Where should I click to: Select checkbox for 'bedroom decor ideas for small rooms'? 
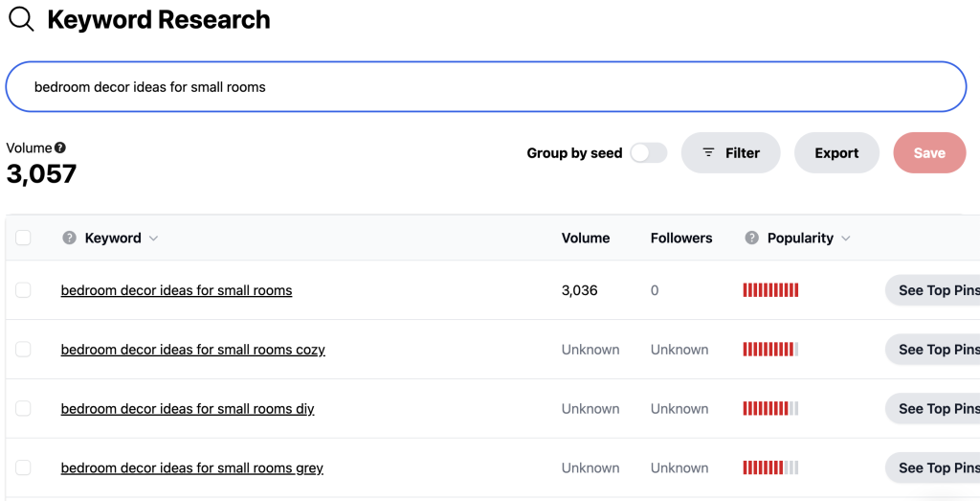click(x=23, y=290)
